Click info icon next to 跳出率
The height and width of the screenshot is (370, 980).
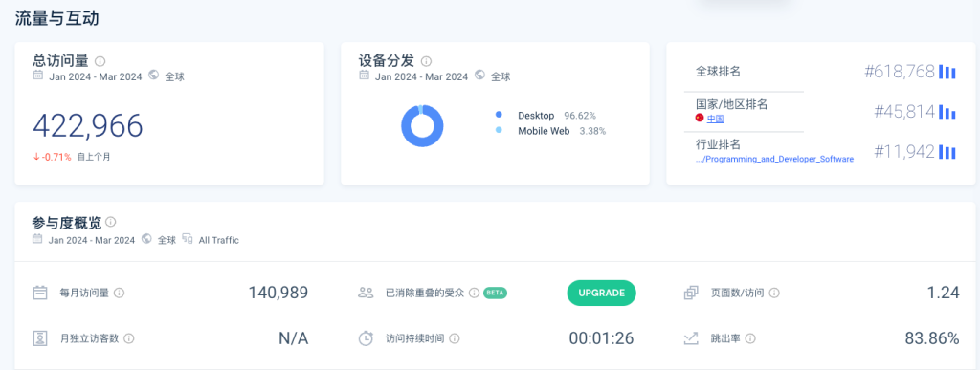pos(750,338)
